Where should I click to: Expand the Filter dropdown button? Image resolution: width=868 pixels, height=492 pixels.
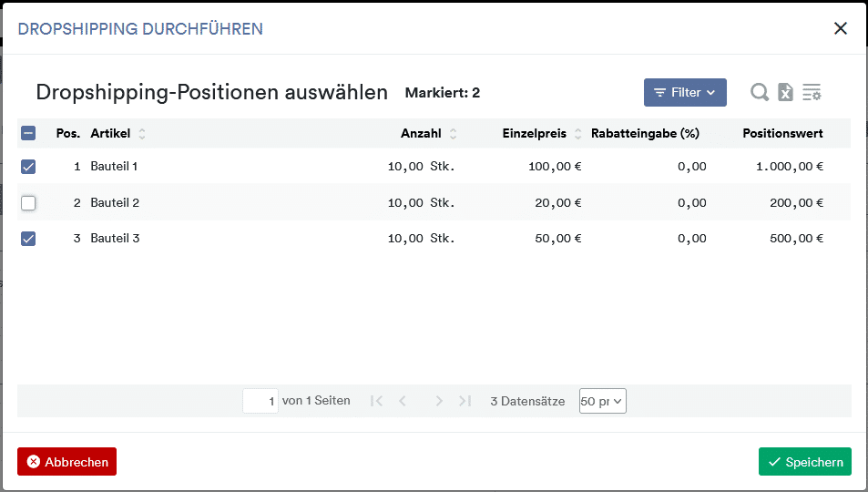[685, 93]
